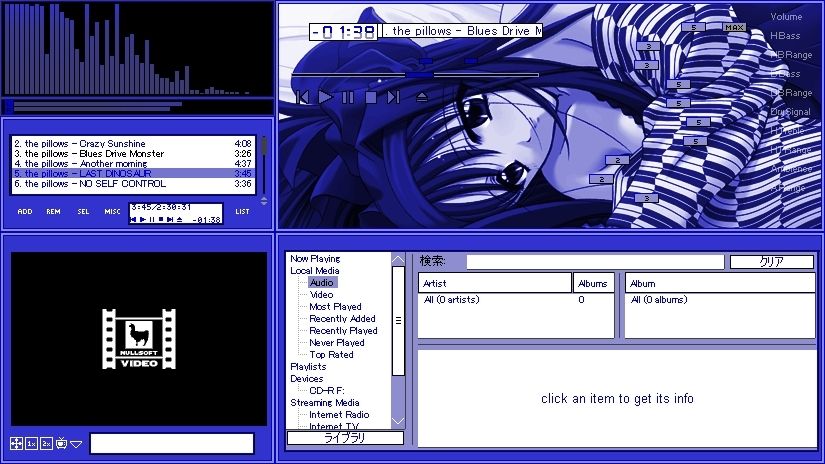
Task: Select 'Playlists' in the library tree
Action: click(308, 367)
